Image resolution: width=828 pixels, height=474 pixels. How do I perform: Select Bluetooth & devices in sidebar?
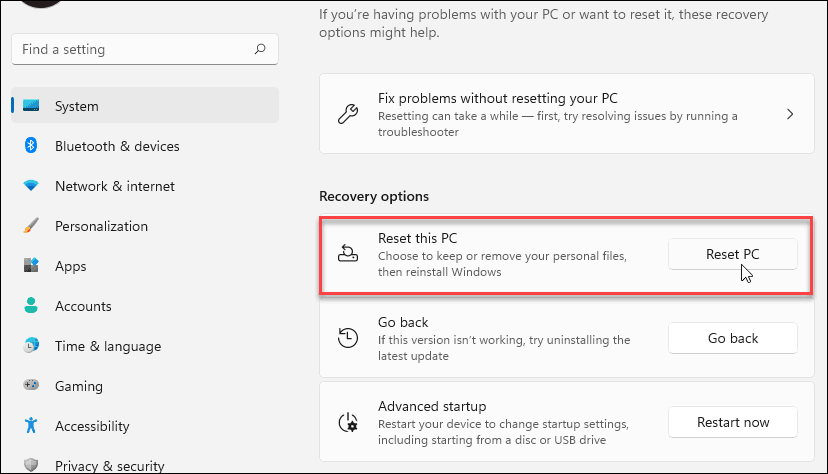point(117,146)
